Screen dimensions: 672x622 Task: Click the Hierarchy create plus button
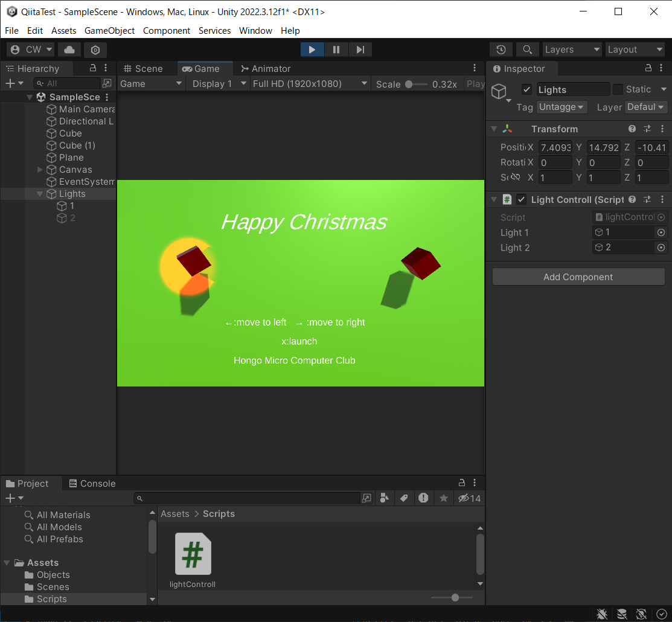pyautogui.click(x=14, y=83)
